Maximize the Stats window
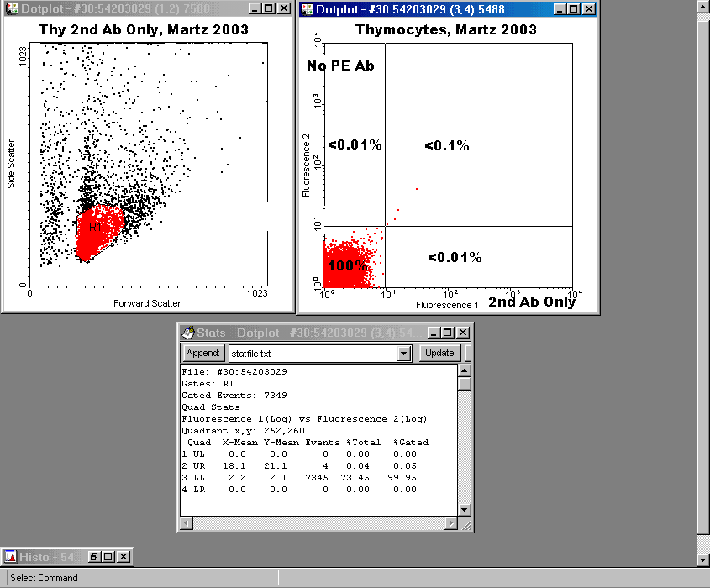710x588 pixels. (x=449, y=333)
